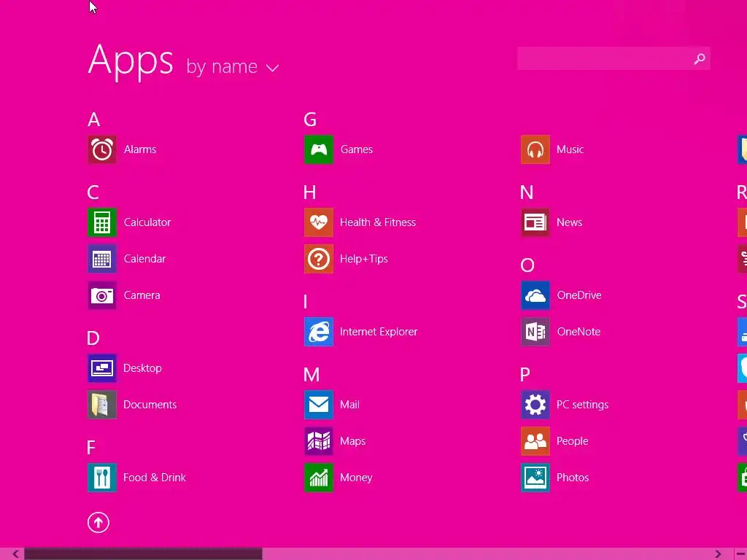Click the search magnifier icon
The height and width of the screenshot is (560, 747).
700,58
